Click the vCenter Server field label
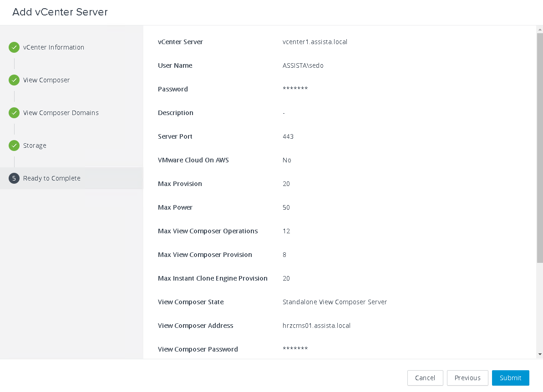 [180, 42]
